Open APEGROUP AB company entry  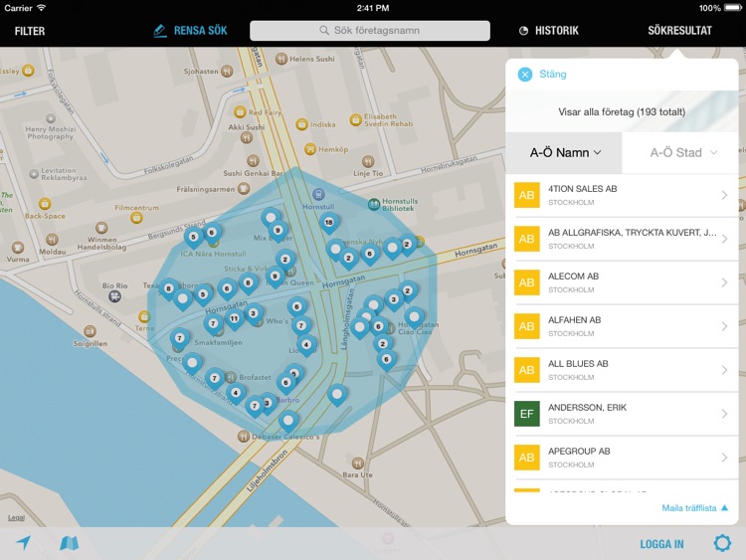(x=622, y=458)
